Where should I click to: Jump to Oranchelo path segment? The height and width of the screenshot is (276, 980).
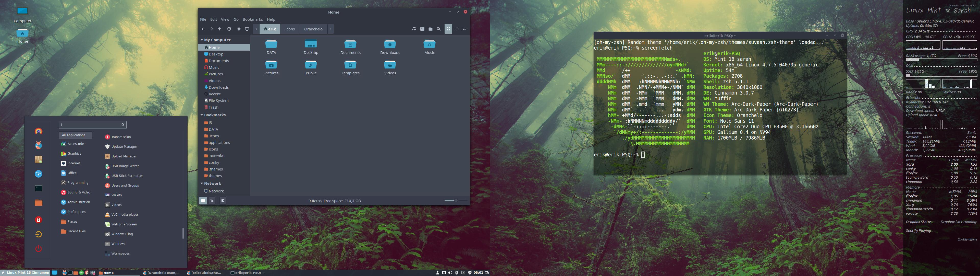click(313, 29)
